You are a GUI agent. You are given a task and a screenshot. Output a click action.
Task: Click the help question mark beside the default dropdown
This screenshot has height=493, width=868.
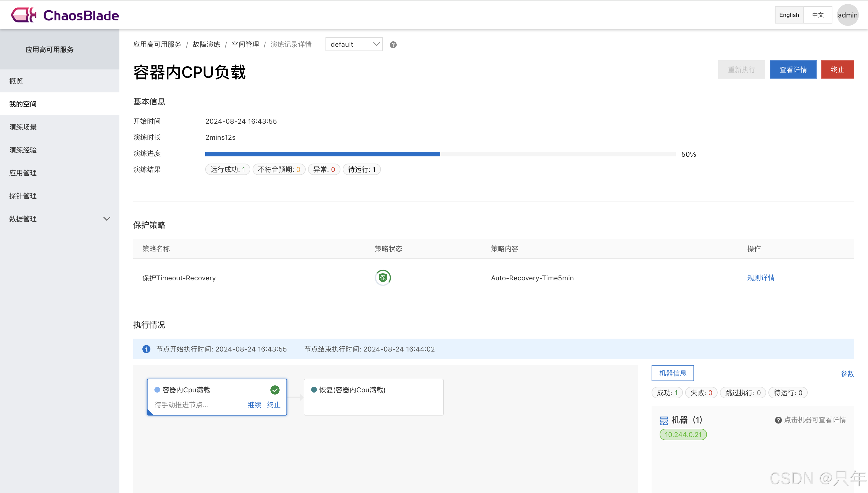393,45
